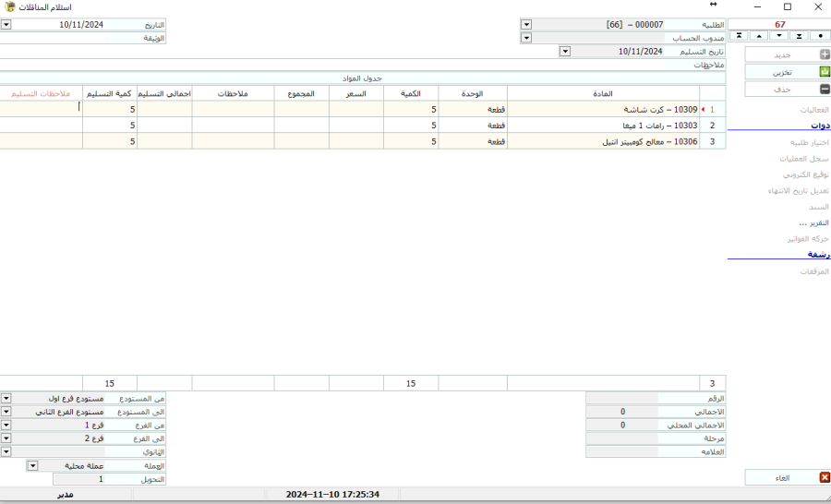Click the المجموع column header
The width and height of the screenshot is (831, 504).
point(301,93)
